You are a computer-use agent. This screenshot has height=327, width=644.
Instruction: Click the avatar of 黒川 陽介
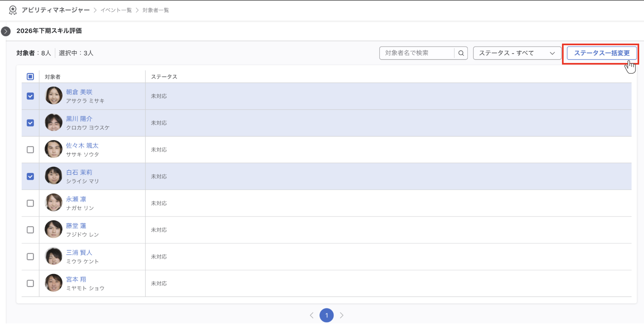(54, 123)
